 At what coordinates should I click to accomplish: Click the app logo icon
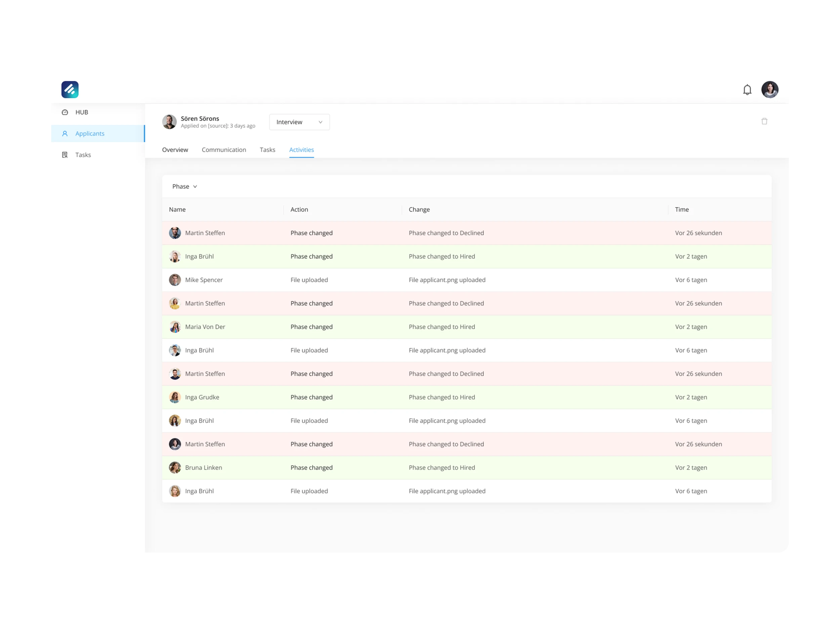pyautogui.click(x=70, y=90)
